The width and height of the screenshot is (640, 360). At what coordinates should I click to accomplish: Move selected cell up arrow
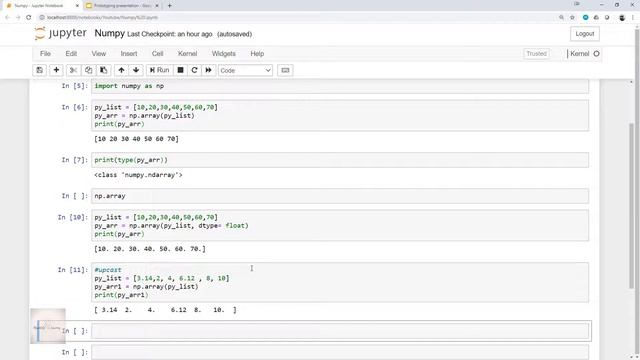tap(121, 70)
